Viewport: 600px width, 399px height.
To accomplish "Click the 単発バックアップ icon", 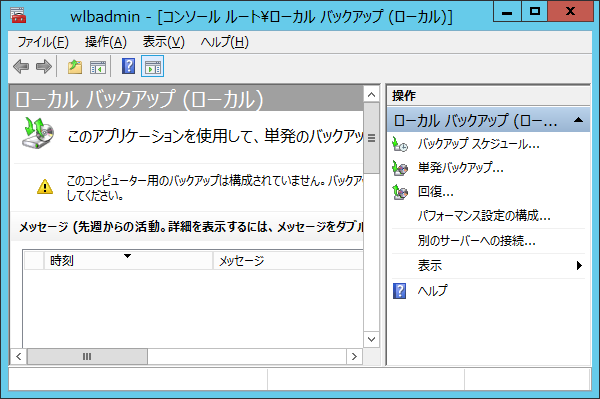I will click(x=400, y=168).
